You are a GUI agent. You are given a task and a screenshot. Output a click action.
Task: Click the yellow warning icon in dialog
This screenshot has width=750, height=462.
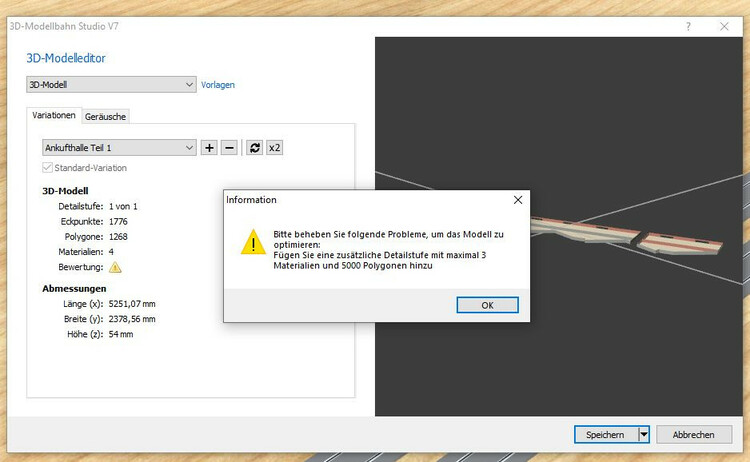click(x=254, y=242)
